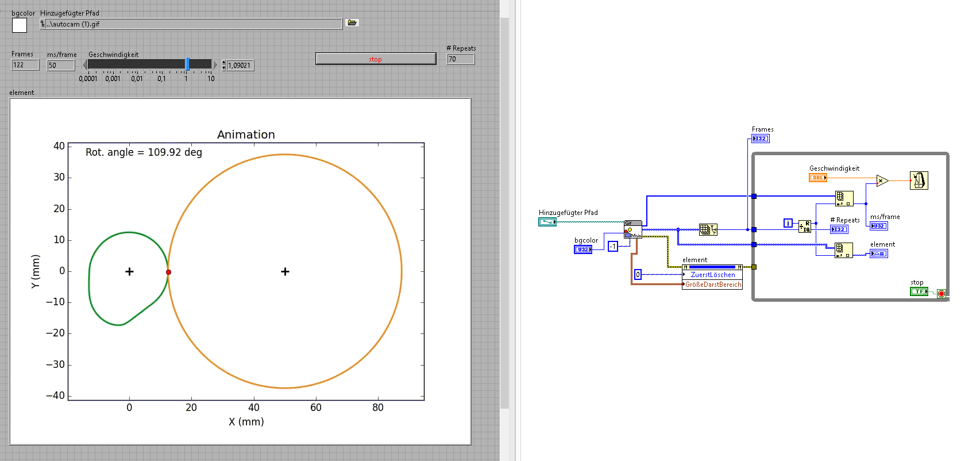
Task: Select the Hinzugefügter Pfad path terminal
Action: pos(547,222)
